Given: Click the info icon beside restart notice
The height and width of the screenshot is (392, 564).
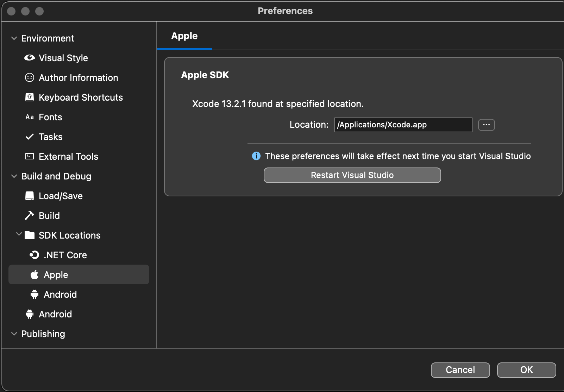Looking at the screenshot, I should 256,156.
